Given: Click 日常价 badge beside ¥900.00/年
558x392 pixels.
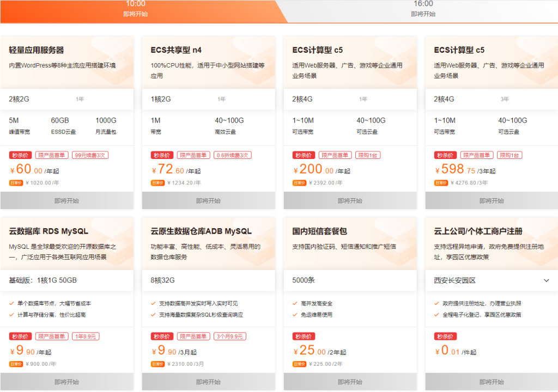Looking at the screenshot, I should [x=16, y=364].
